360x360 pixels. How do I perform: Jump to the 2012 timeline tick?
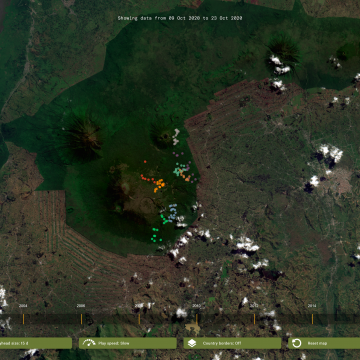254,319
